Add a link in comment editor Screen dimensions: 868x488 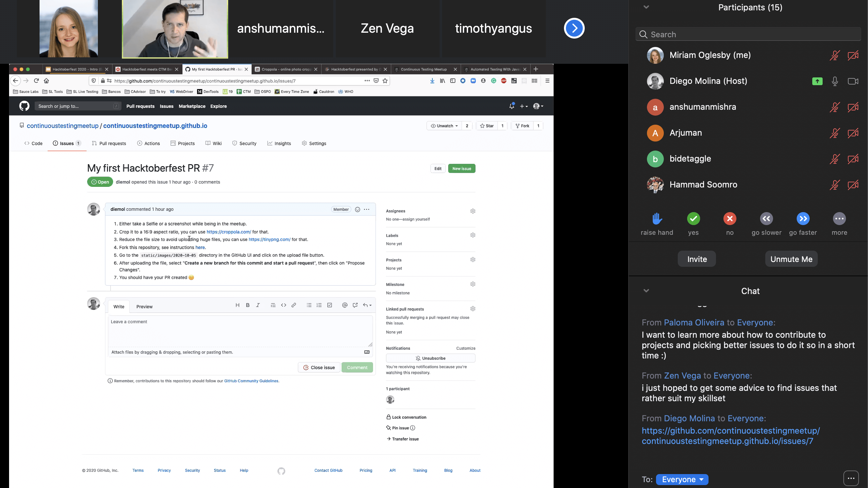point(293,305)
